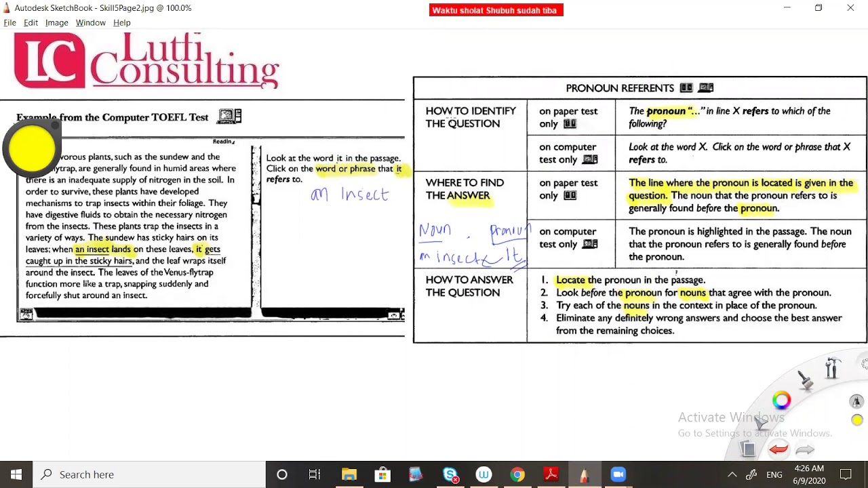Image resolution: width=868 pixels, height=488 pixels.
Task: Click the color wheel in the lagoon
Action: (781, 401)
